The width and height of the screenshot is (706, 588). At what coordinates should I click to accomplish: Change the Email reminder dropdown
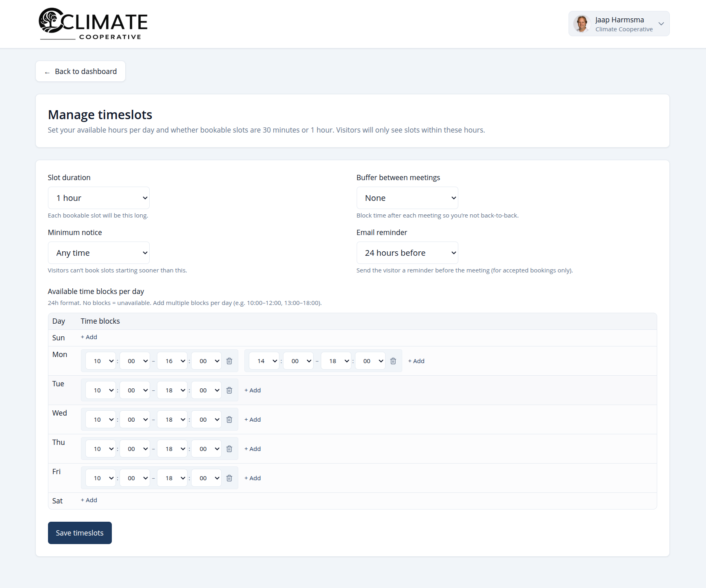coord(407,253)
